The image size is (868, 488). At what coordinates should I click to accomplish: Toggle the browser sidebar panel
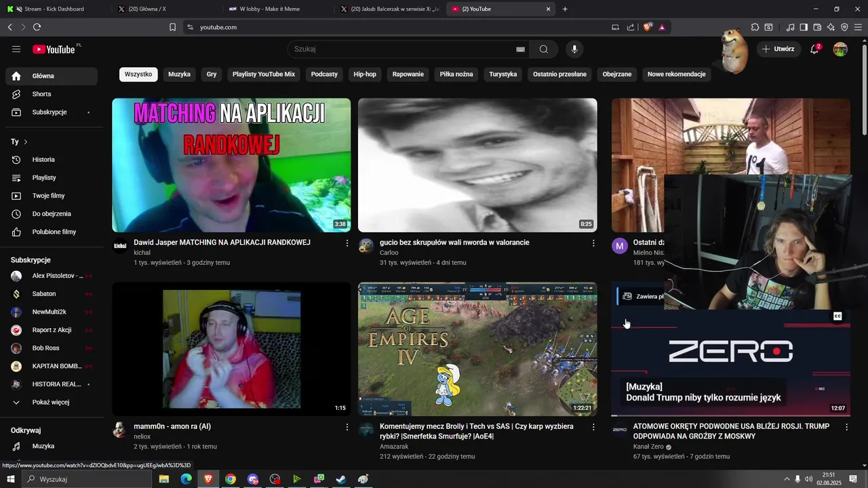pyautogui.click(x=804, y=27)
